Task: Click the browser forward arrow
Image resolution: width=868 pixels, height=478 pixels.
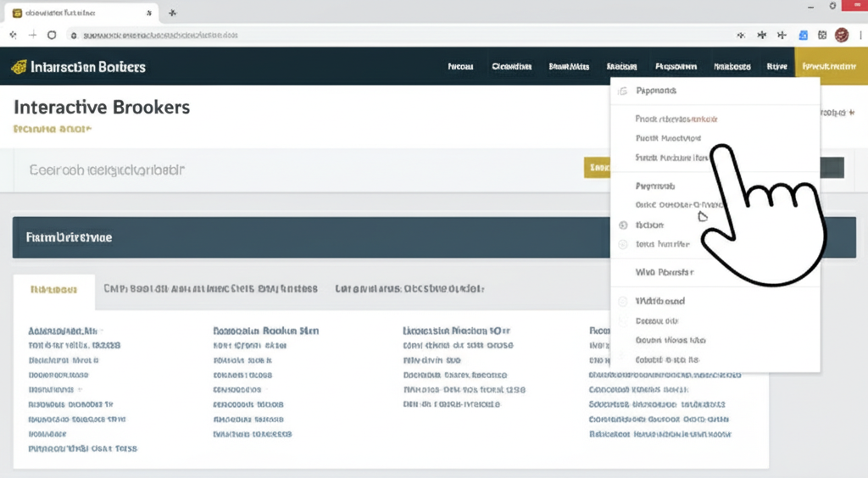Action: pyautogui.click(x=33, y=35)
